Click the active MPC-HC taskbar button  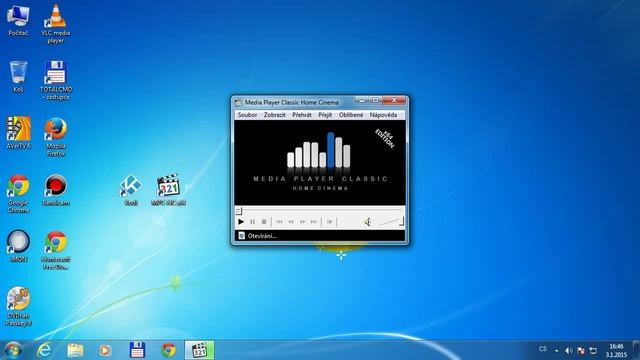[x=199, y=350]
